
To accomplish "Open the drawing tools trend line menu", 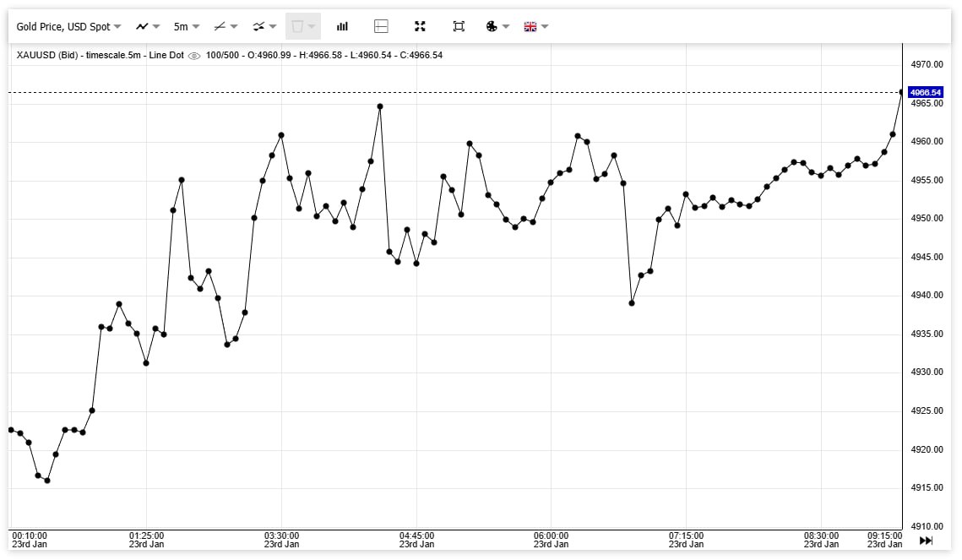I will click(x=225, y=26).
